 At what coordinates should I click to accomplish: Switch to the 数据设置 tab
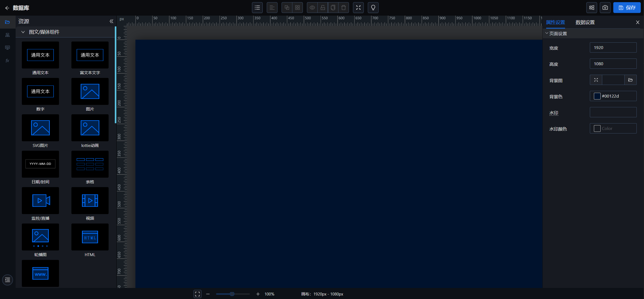(x=585, y=22)
